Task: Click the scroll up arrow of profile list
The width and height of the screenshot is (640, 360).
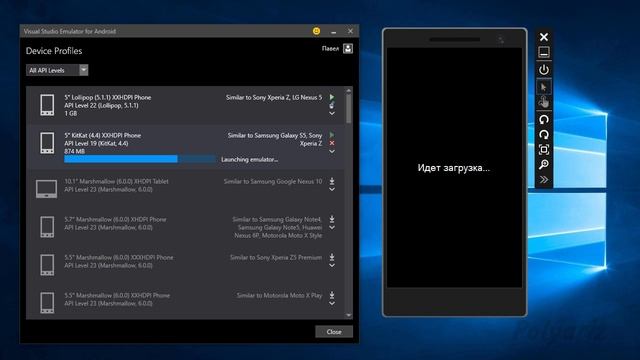Action: 349,90
